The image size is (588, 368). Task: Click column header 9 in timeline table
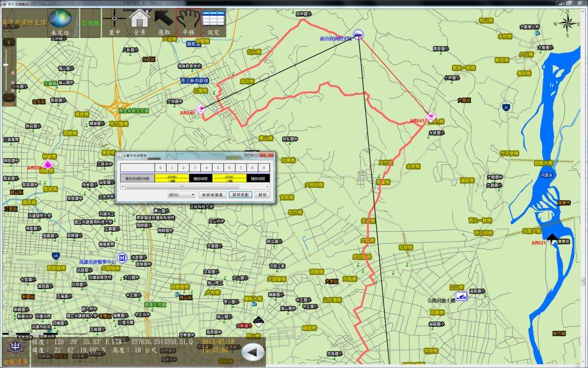click(x=264, y=167)
